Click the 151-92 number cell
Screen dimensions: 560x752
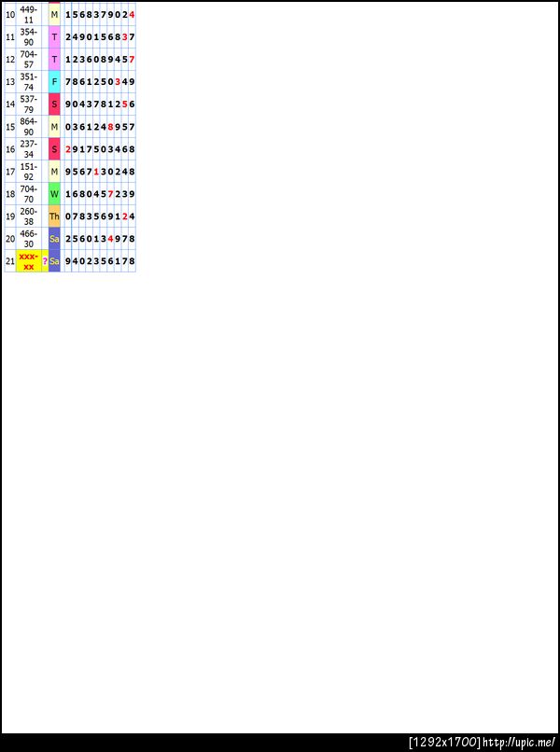[29, 172]
